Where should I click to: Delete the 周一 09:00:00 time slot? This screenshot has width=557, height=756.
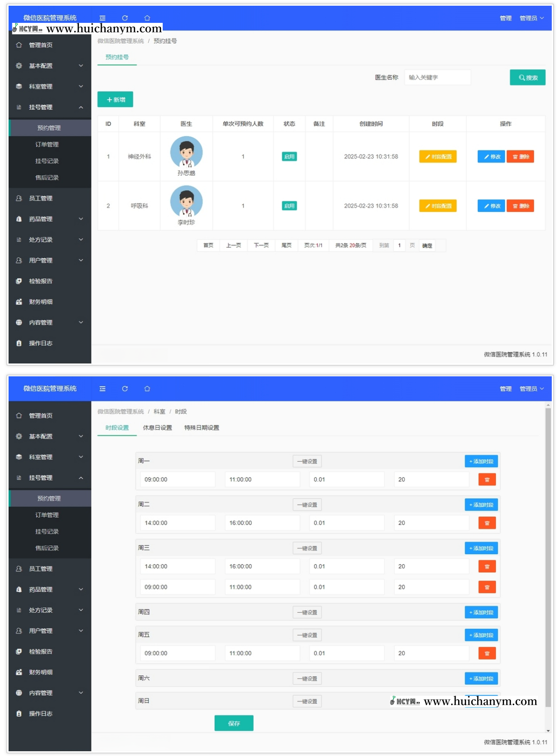coord(487,480)
